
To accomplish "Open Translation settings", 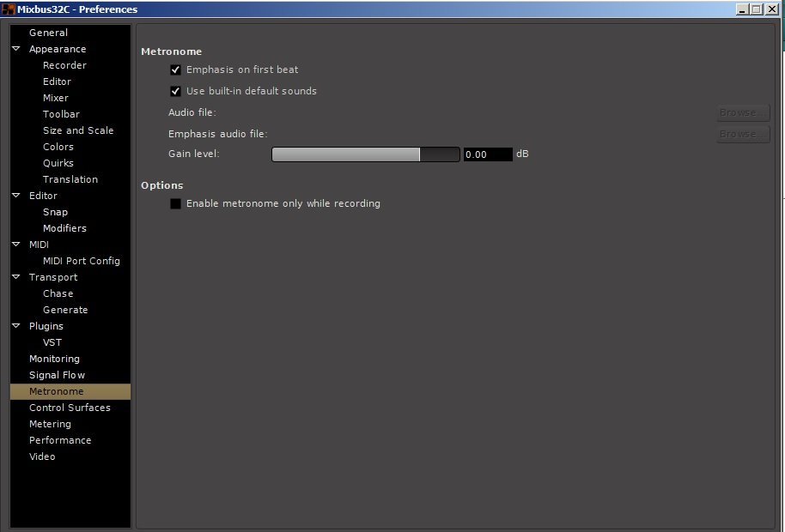I will click(x=70, y=179).
